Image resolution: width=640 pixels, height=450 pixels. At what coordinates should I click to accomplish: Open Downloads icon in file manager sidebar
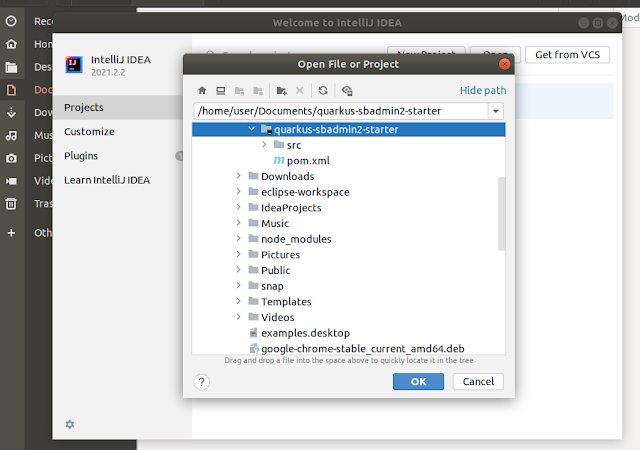coord(11,112)
